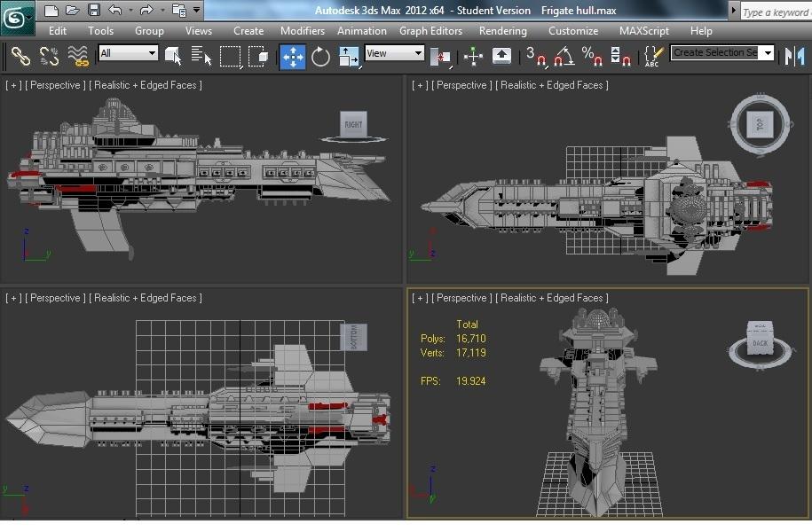The width and height of the screenshot is (812, 532).
Task: Open the Graph Editors menu
Action: pyautogui.click(x=431, y=30)
